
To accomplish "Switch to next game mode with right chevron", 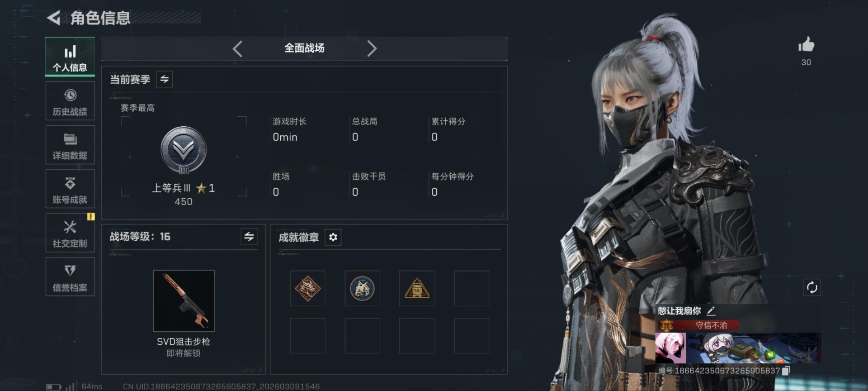I will pyautogui.click(x=372, y=48).
